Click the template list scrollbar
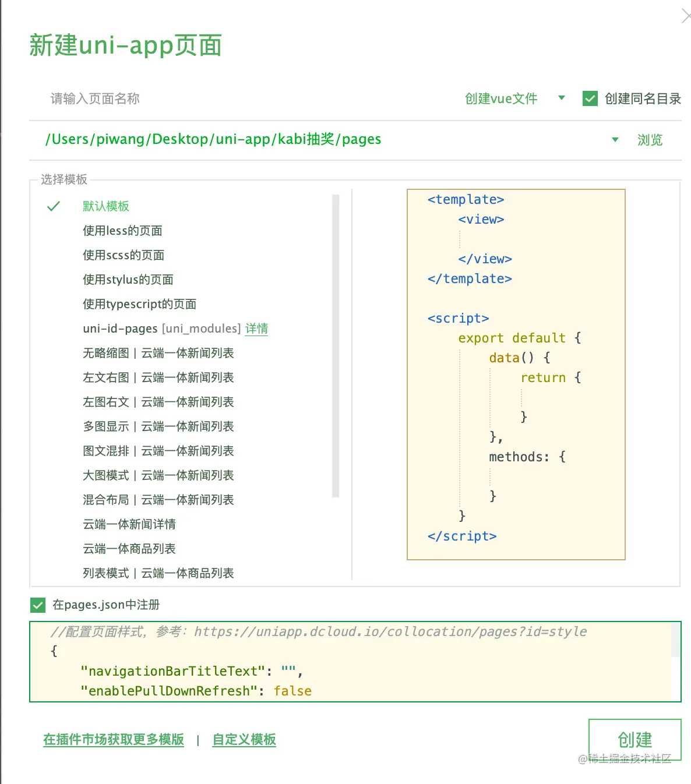 click(x=336, y=346)
